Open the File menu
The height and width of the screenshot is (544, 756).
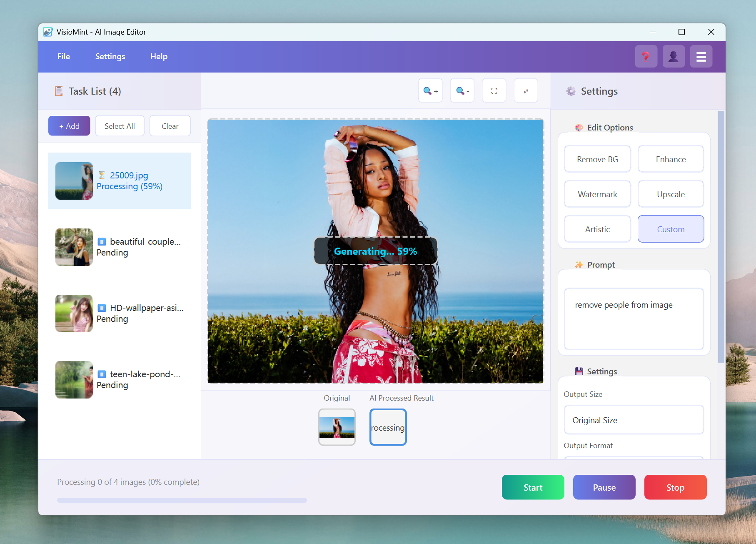pos(64,57)
